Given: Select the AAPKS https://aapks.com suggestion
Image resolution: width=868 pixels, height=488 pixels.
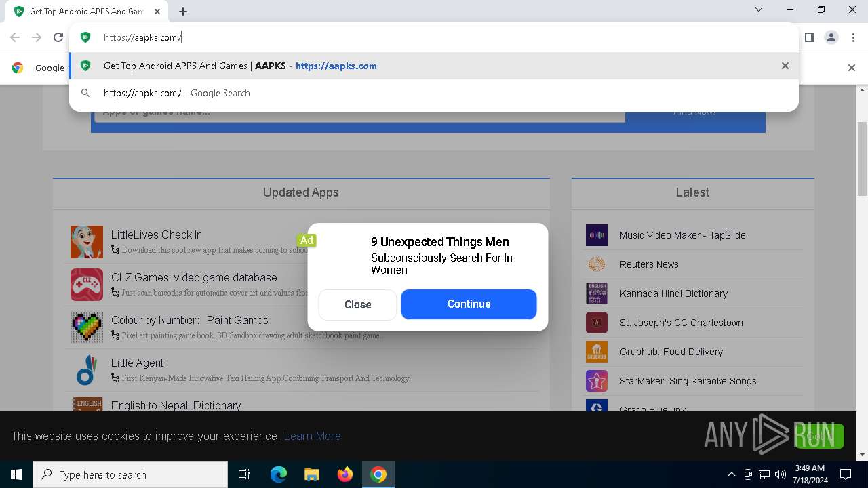Looking at the screenshot, I should coord(434,66).
